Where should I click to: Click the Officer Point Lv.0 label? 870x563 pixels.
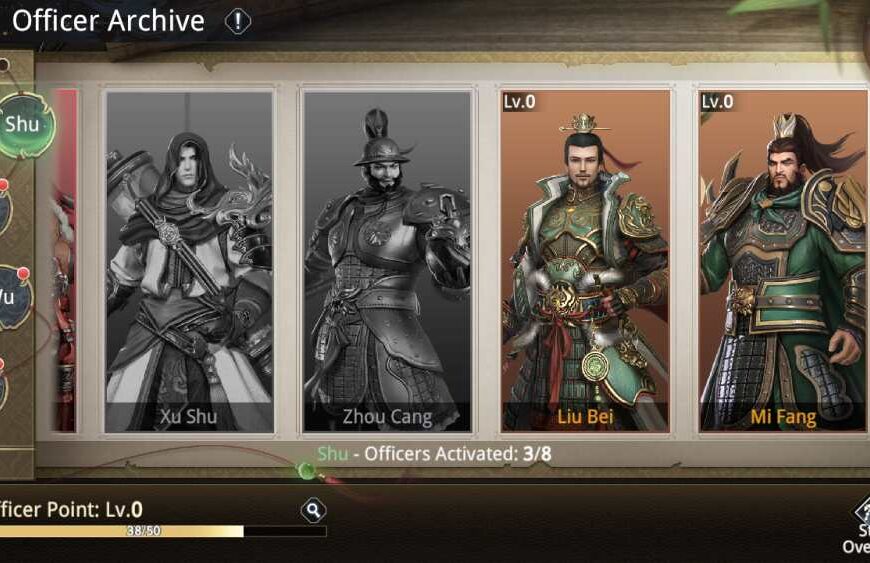click(71, 509)
